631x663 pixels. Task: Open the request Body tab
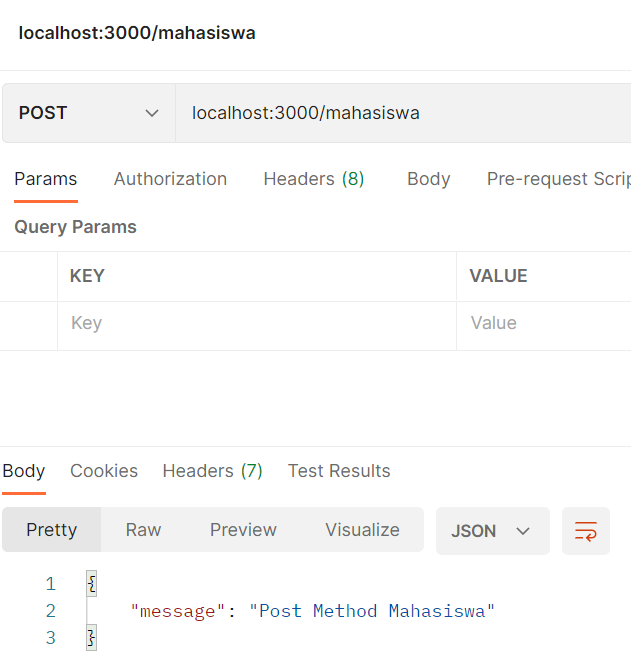428,179
